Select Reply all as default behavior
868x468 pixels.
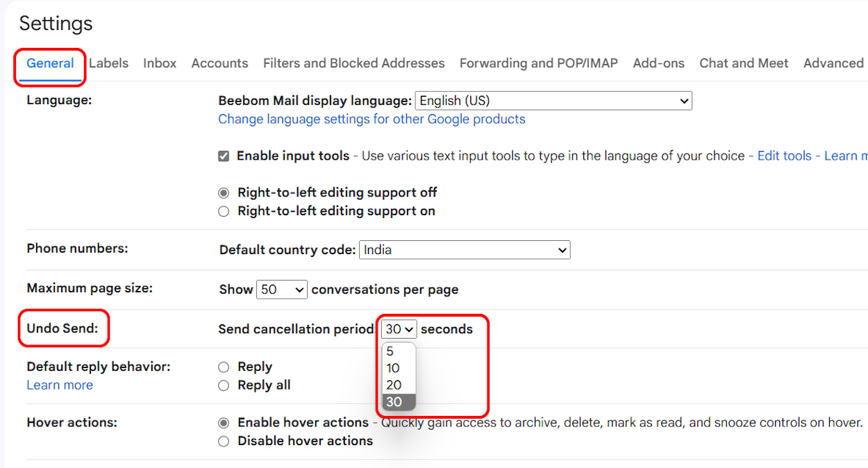click(224, 385)
